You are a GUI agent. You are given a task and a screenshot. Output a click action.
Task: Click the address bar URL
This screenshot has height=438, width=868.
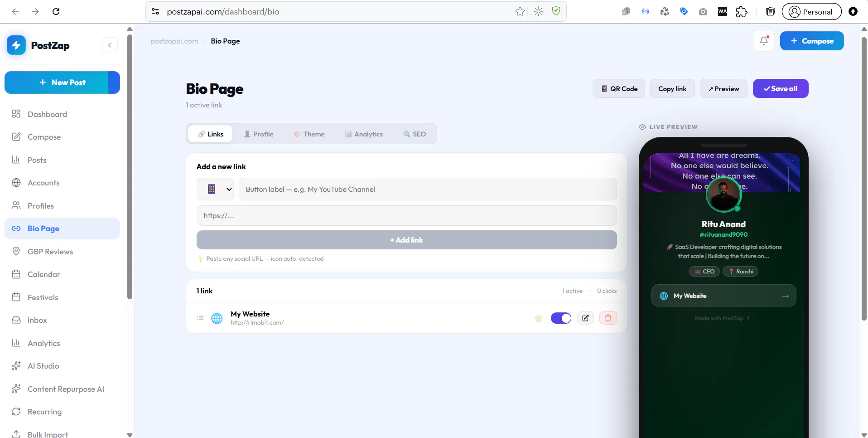click(223, 12)
